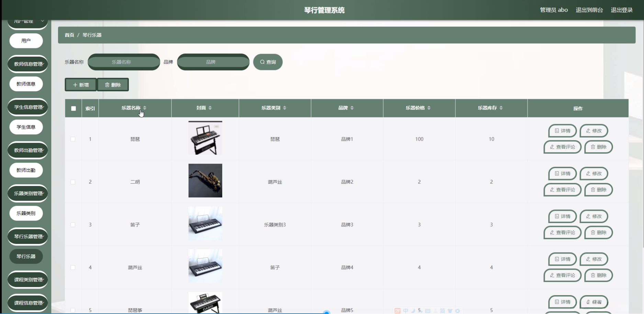Expand the 课程信息管理 sidebar menu

click(28, 303)
